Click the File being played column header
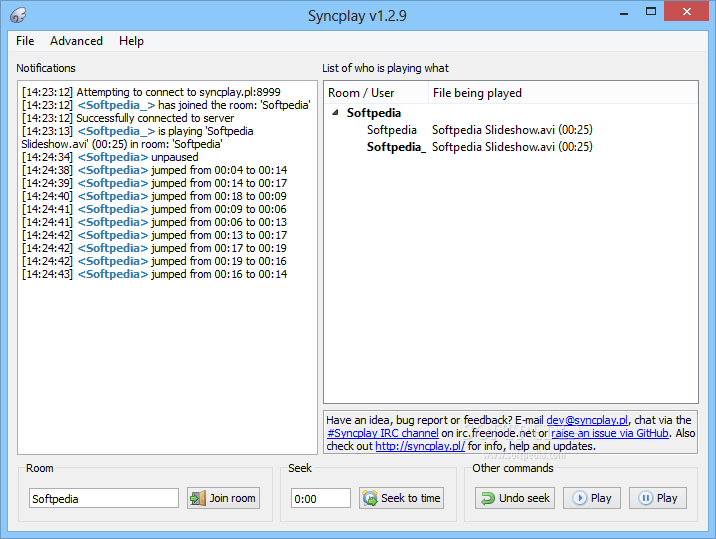The height and width of the screenshot is (539, 716). click(x=563, y=93)
